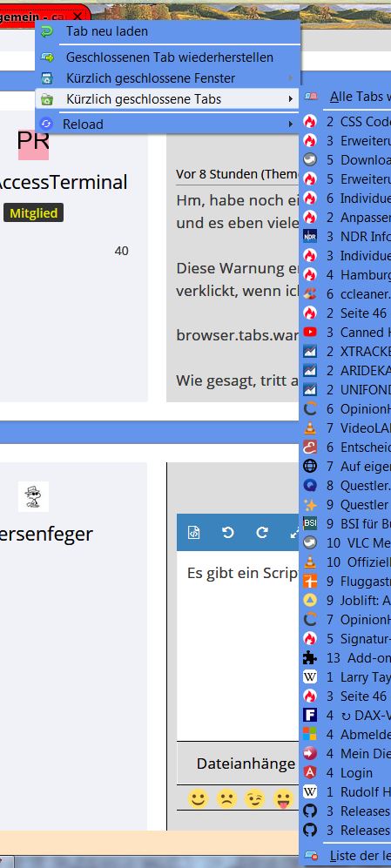The width and height of the screenshot is (391, 868).
Task: Click undo arrow in editor toolbar
Action: point(227,533)
